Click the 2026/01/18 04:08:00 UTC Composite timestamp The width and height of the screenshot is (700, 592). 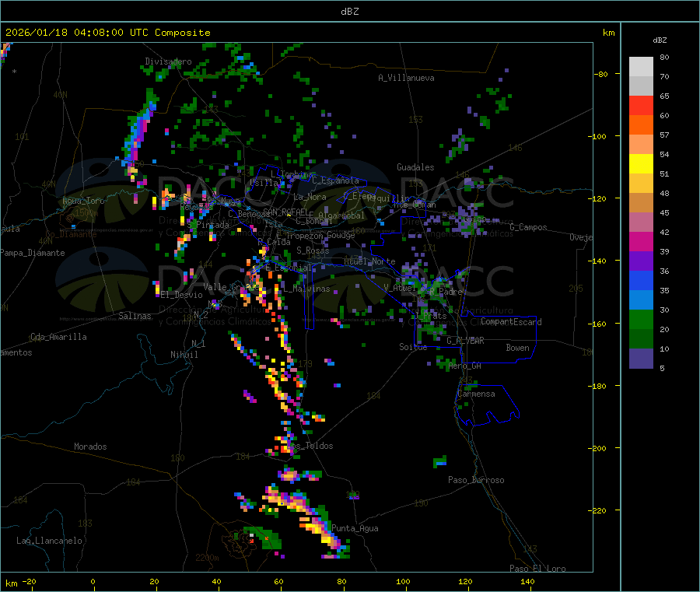[107, 33]
